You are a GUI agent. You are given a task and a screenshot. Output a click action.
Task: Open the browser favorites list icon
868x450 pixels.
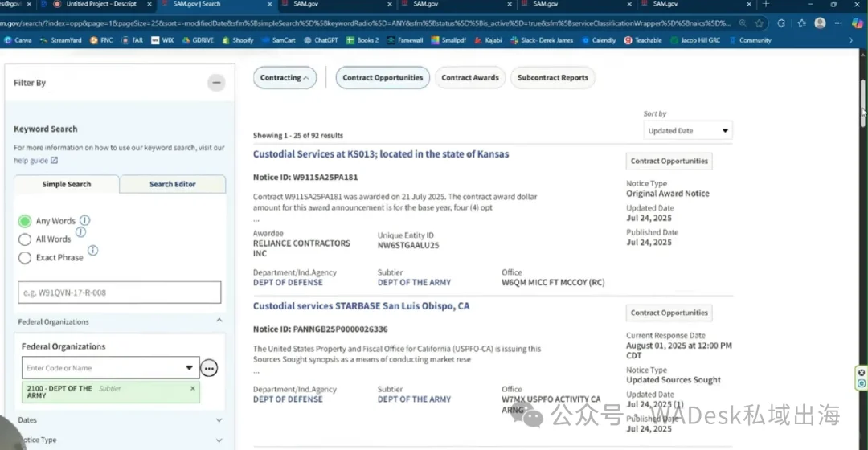801,23
